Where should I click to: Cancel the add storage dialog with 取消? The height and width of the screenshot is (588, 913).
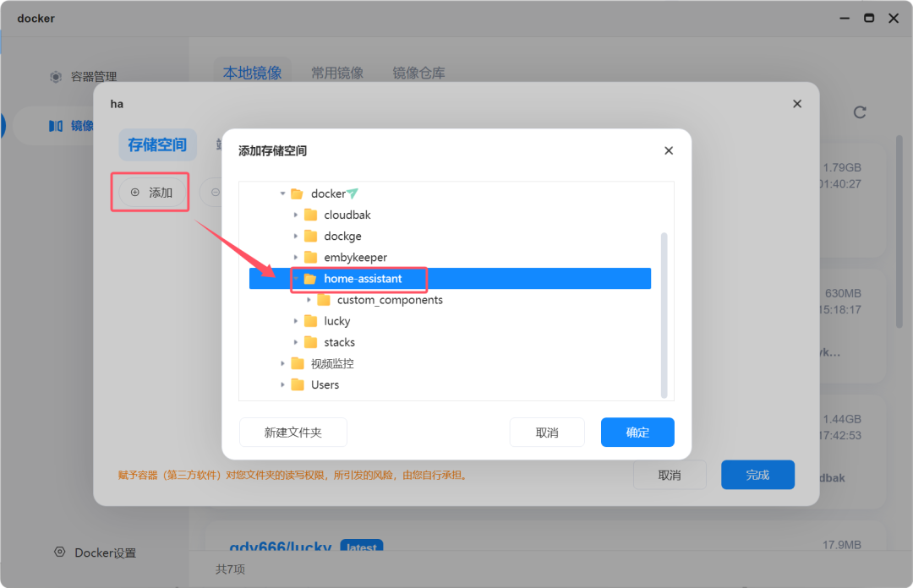coord(547,432)
